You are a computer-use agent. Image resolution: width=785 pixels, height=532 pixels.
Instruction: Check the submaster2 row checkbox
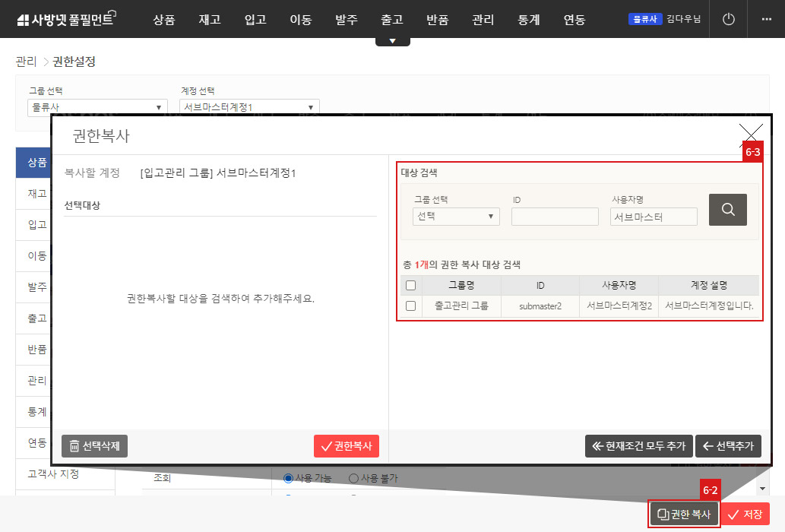413,306
